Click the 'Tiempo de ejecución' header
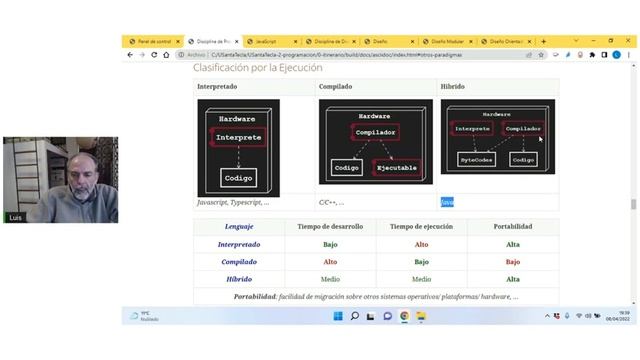This screenshot has height=360, width=640. [421, 227]
